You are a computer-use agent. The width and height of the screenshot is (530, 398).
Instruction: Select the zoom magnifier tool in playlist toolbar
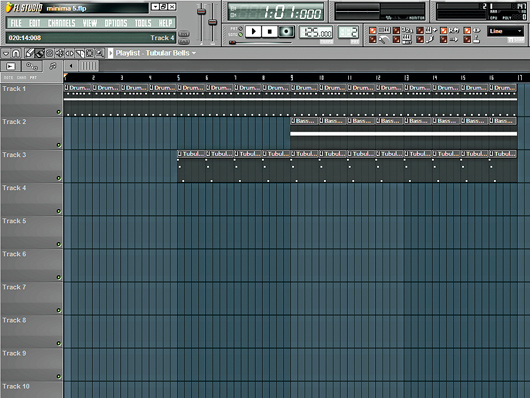(99, 53)
